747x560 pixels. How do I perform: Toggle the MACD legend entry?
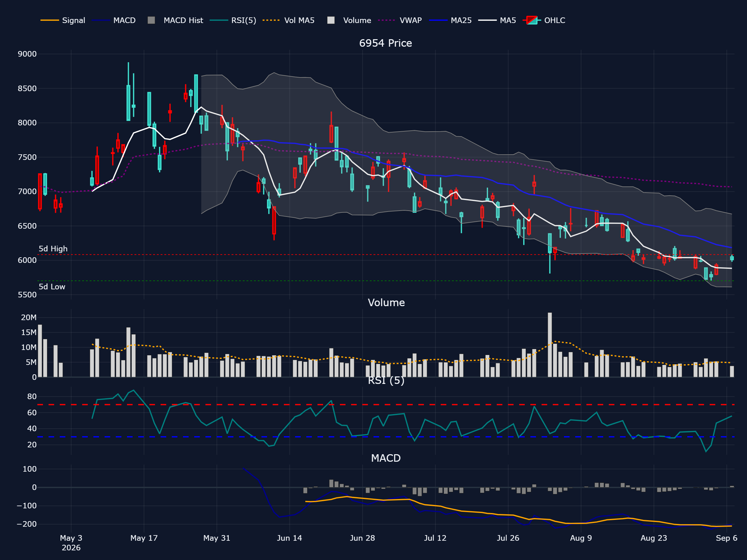click(114, 20)
